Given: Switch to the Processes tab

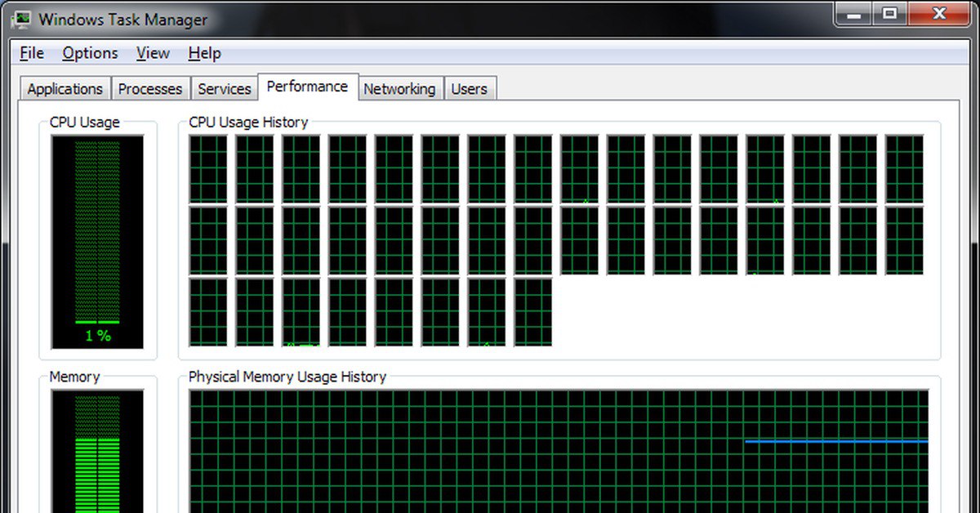Looking at the screenshot, I should click(150, 89).
